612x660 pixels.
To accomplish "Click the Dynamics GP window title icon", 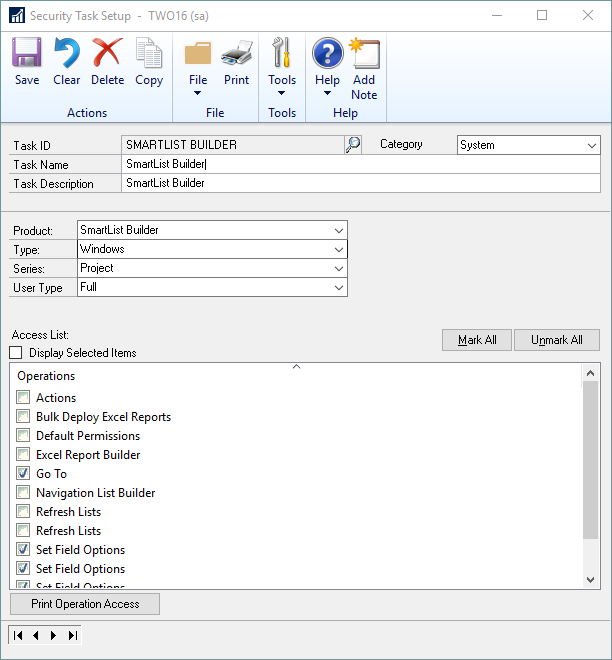I will click(x=17, y=16).
